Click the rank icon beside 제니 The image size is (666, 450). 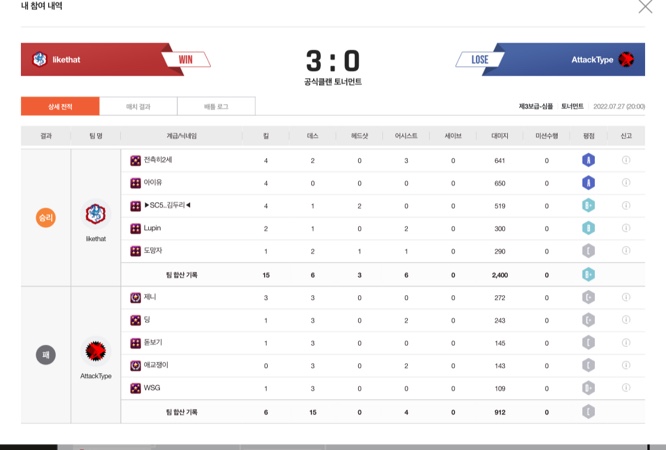[x=136, y=297]
